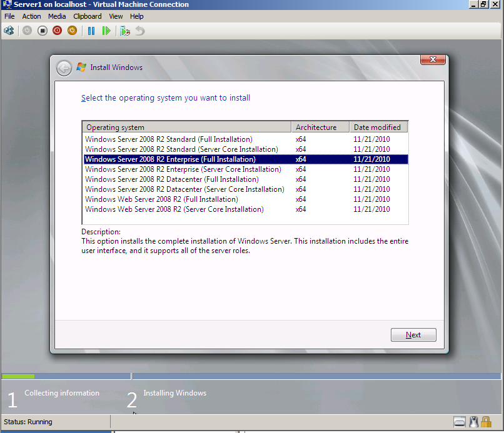The width and height of the screenshot is (504, 433).
Task: Click the Ctrl+Alt+Delete toolbar icon
Action: click(x=9, y=31)
